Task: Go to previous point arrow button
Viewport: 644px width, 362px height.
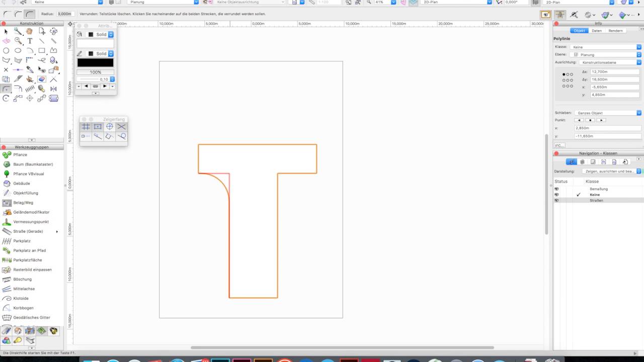Action: tap(579, 120)
